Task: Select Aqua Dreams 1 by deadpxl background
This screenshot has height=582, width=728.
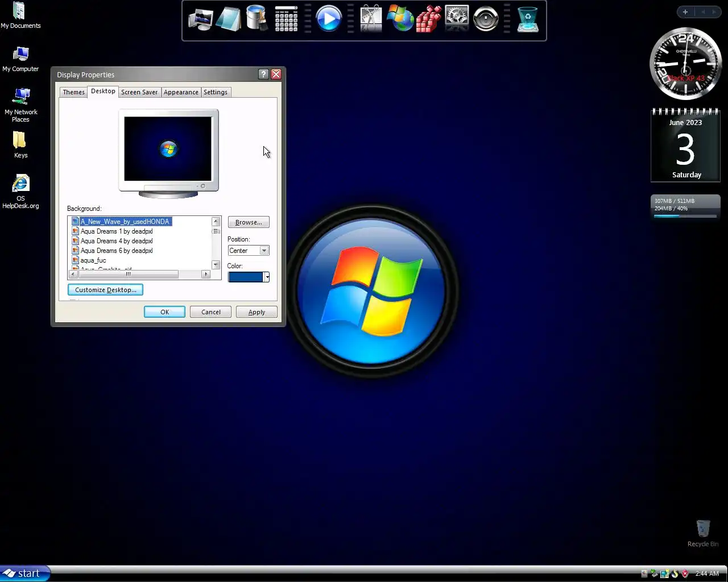Action: (117, 231)
